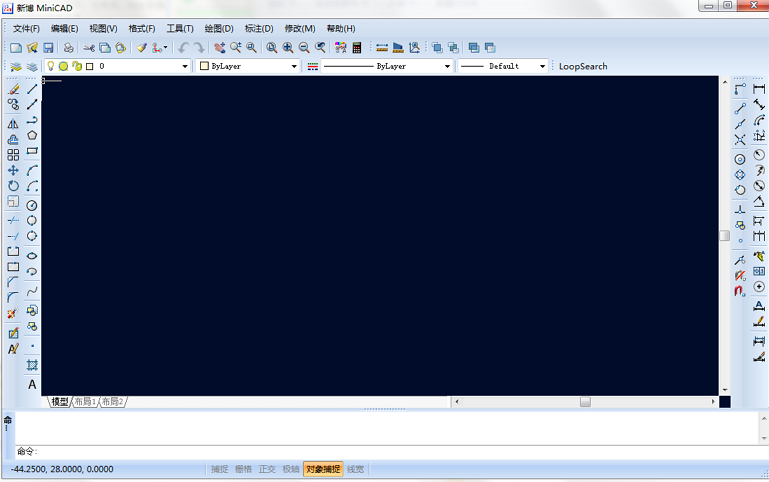The image size is (769, 482).
Task: Toggle layer lock icon
Action: point(77,66)
